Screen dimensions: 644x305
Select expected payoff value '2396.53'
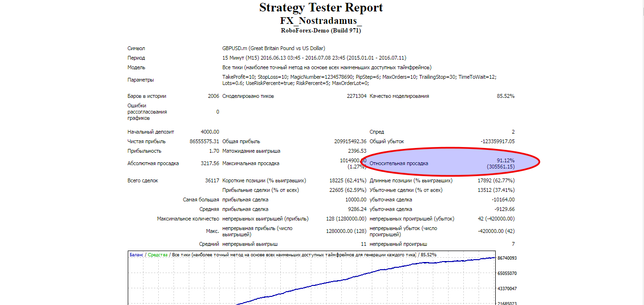357,151
